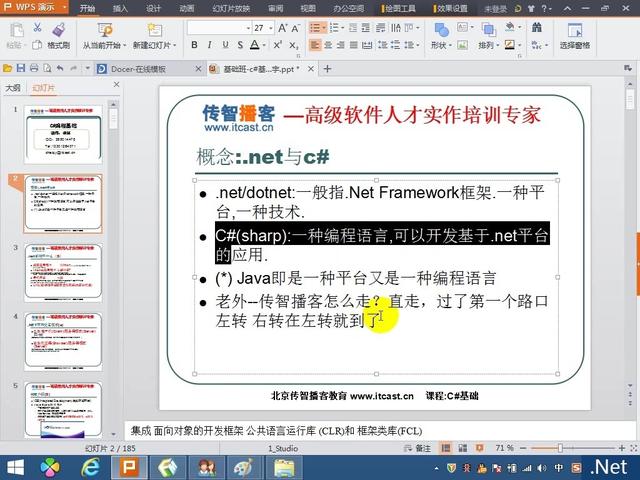Close the 基础班-c#基...字.ppt document tab
The width and height of the screenshot is (640, 480).
coord(311,69)
